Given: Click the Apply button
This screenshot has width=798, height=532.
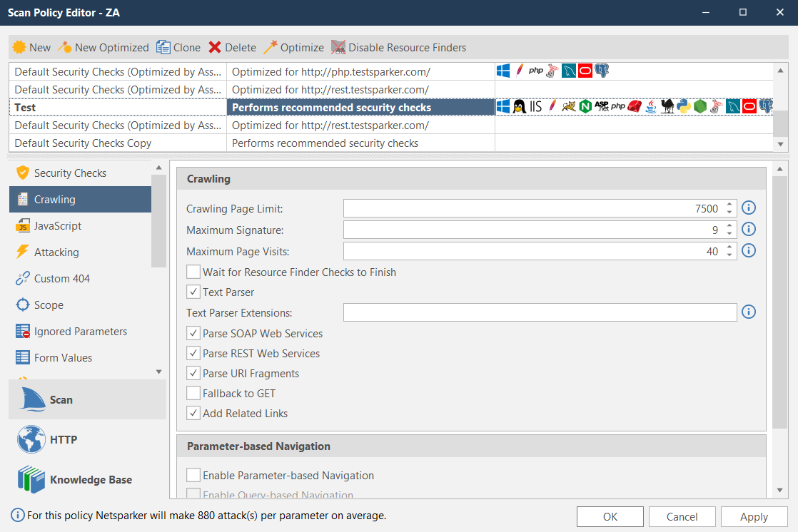Looking at the screenshot, I should [754, 517].
